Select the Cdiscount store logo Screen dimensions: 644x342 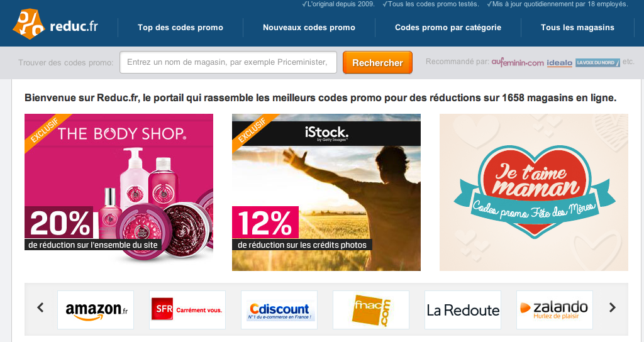pyautogui.click(x=279, y=310)
